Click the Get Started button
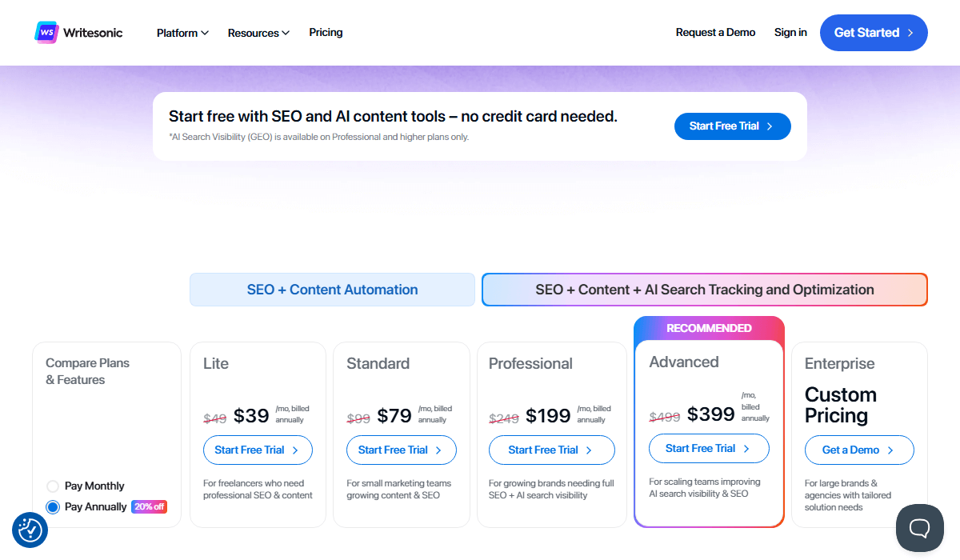960x560 pixels. pyautogui.click(x=874, y=33)
